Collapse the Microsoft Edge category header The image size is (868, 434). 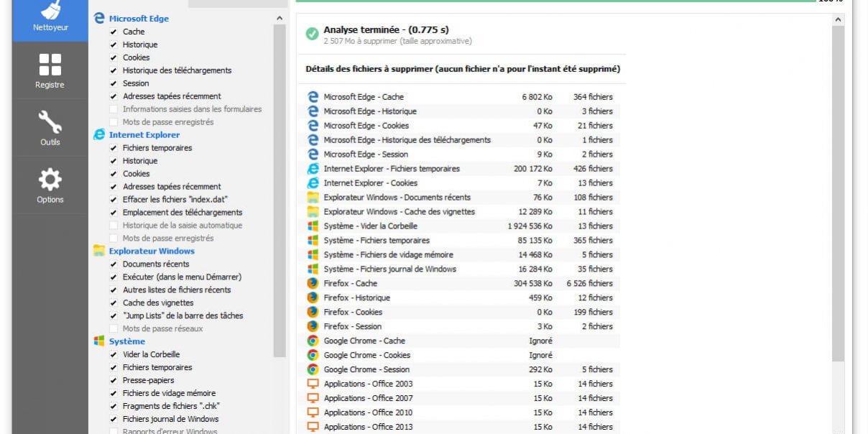pos(139,19)
